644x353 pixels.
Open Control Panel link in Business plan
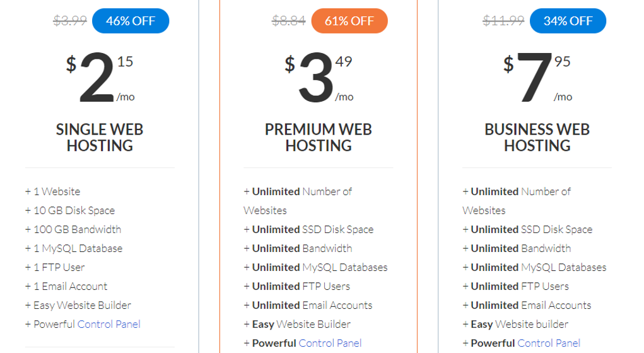[549, 343]
